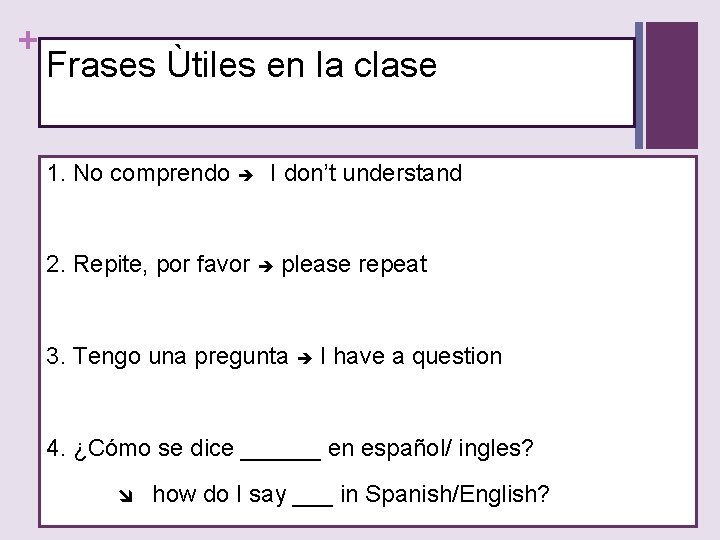The width and height of the screenshot is (720, 540).
Task: Click the phrase "4. ¿Cómo se dice"
Action: click(140, 448)
